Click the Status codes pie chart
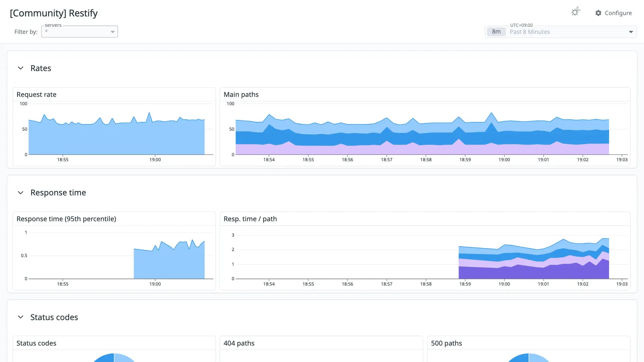The image size is (644, 362). (114, 358)
